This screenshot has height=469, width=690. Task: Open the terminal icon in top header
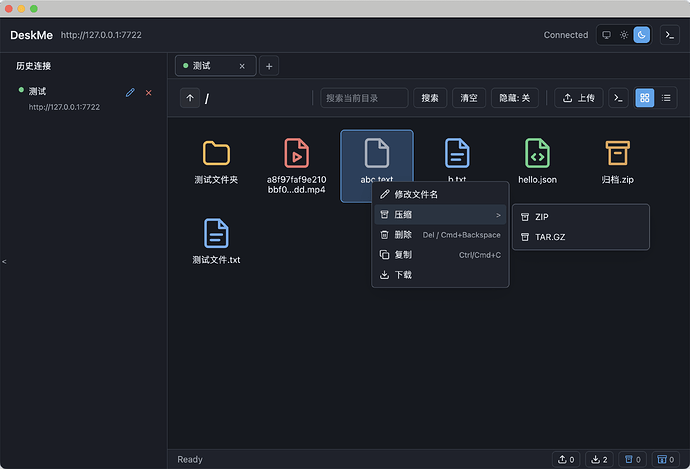coord(669,35)
